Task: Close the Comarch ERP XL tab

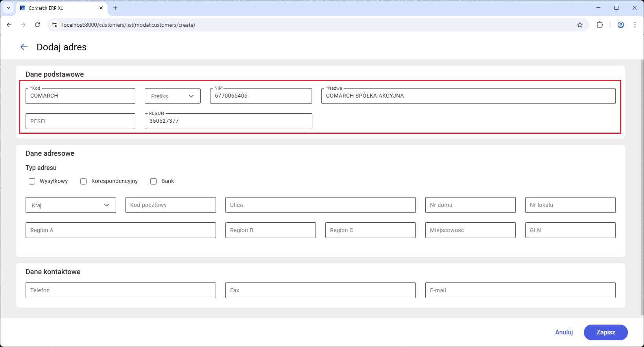Action: 101,8
